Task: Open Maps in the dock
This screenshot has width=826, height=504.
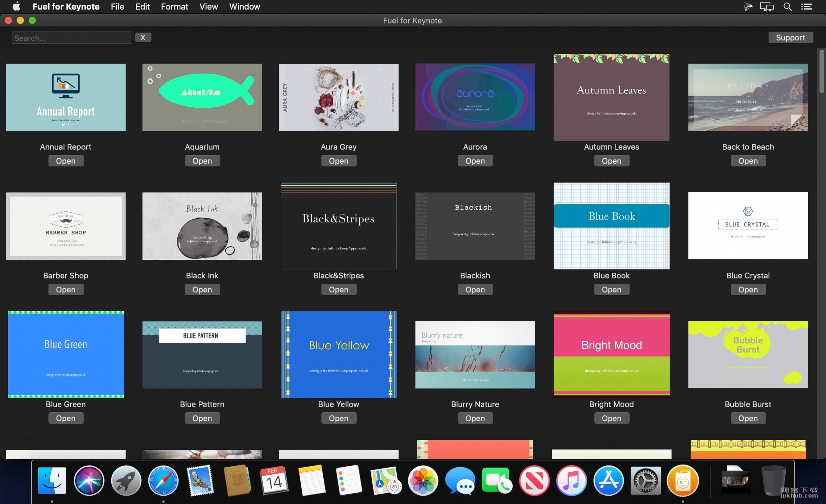Action: 386,480
